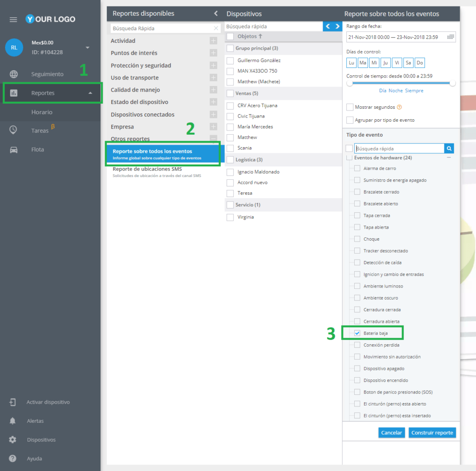
Task: Enable Agrupar por tipo de evento
Action: (350, 120)
